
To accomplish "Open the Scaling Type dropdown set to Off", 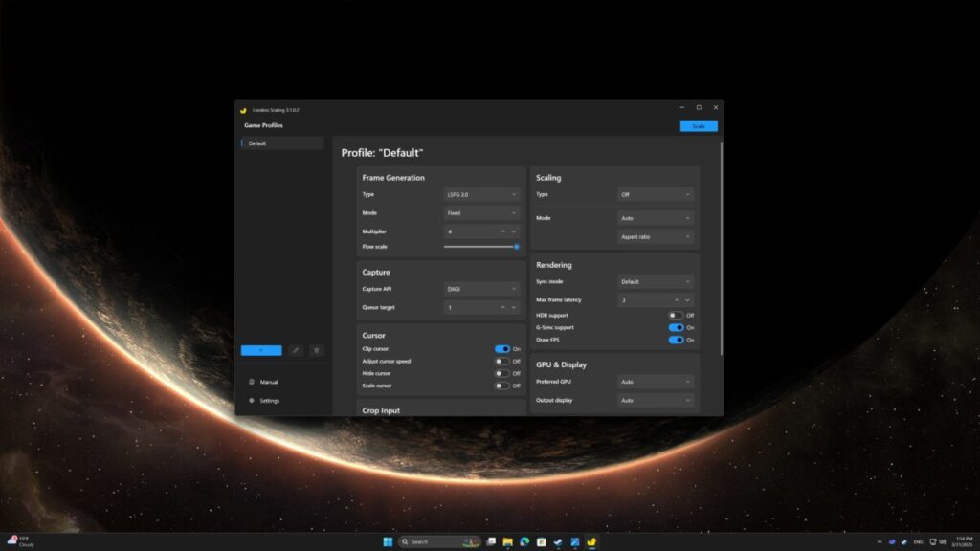I will (655, 195).
